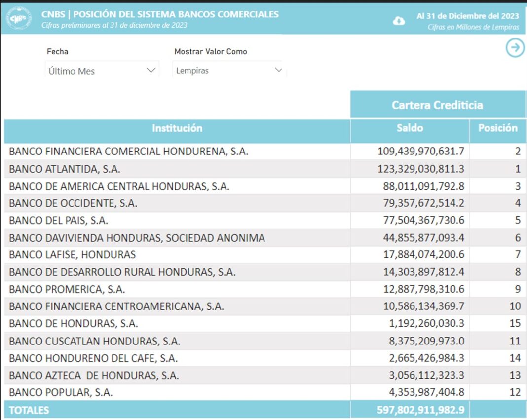
Task: Select BANCO FINANCIERA COMERCIAL HONDURENA row
Action: click(128, 152)
